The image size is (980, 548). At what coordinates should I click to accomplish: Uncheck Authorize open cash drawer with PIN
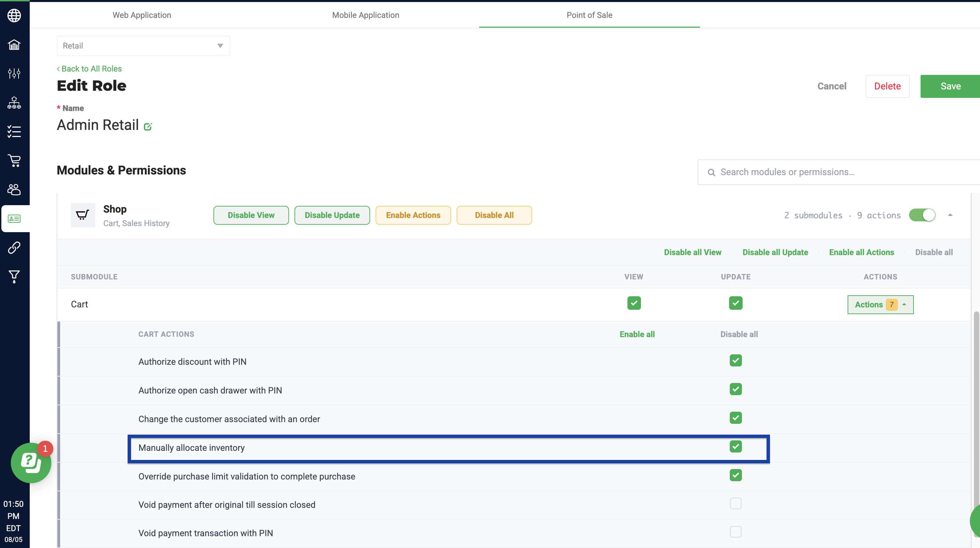[x=736, y=389]
